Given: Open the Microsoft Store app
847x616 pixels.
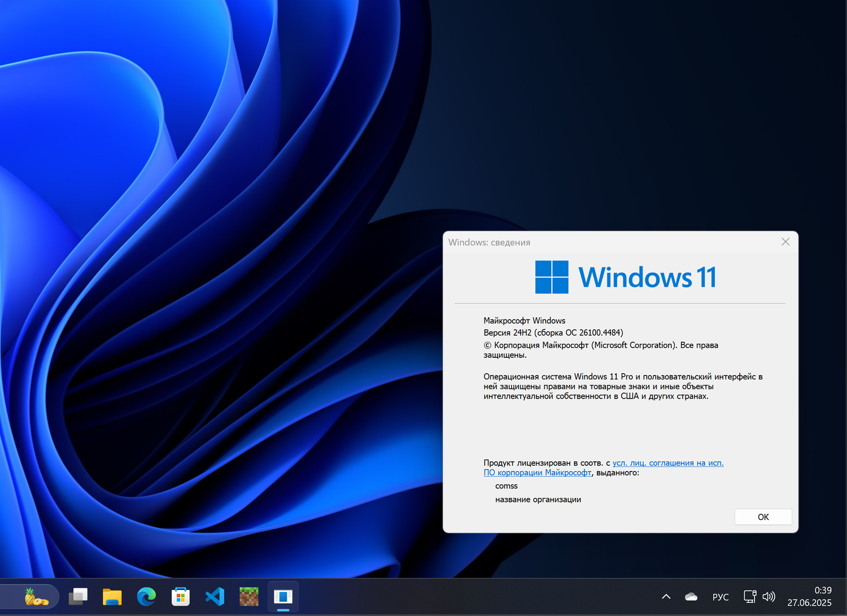Looking at the screenshot, I should 180,596.
